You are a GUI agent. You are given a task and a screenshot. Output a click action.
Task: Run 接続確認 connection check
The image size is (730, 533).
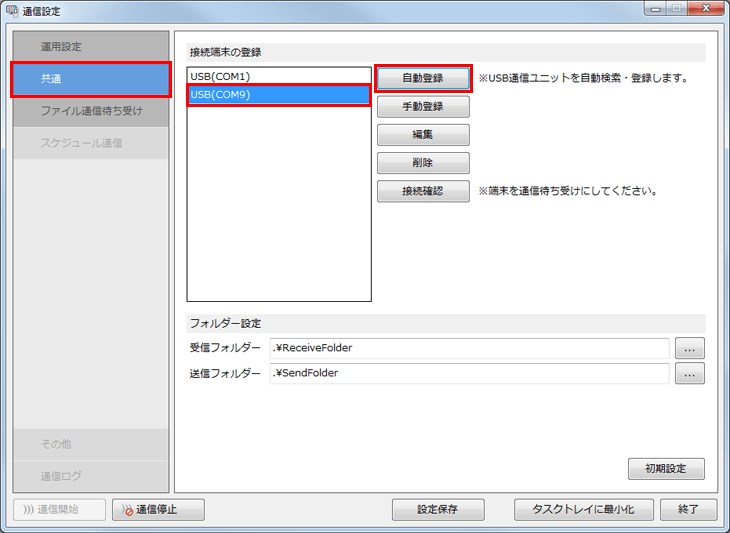click(423, 191)
